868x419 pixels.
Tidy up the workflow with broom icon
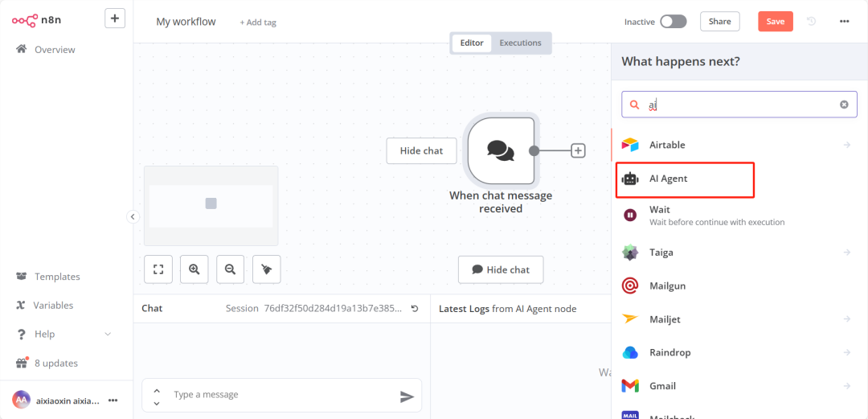(267, 269)
